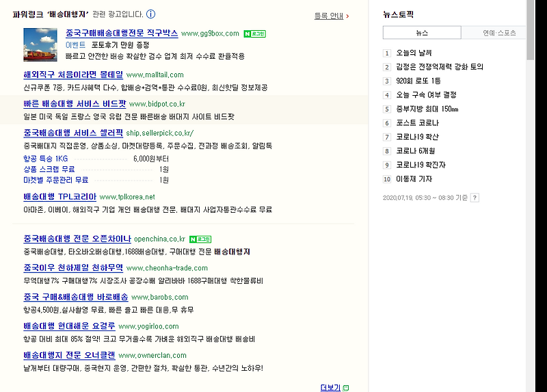Open news topic 이동재 기자
The height and width of the screenshot is (392, 547).
click(414, 179)
